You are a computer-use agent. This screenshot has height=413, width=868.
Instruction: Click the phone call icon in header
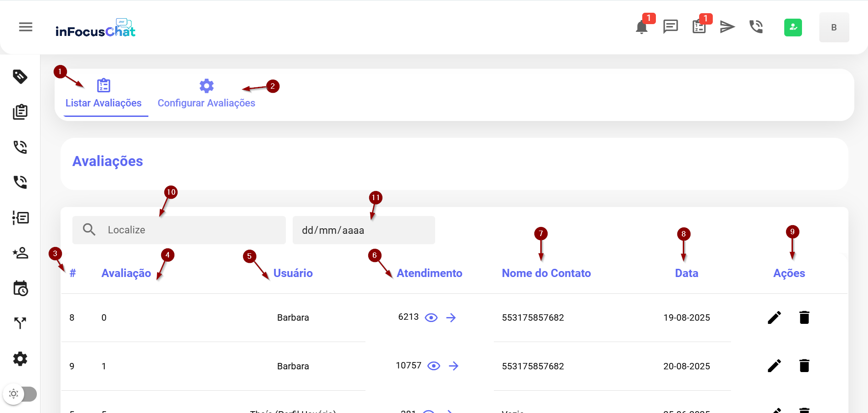tap(756, 27)
